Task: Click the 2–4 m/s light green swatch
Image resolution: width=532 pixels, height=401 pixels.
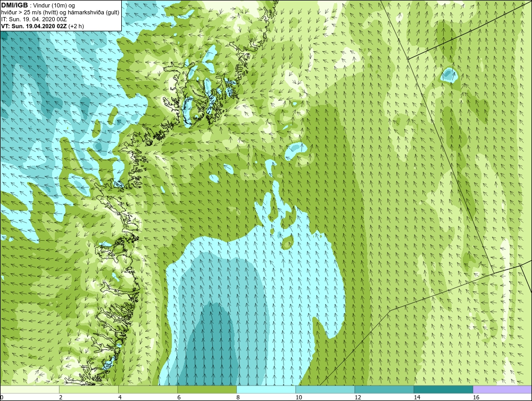Action: click(88, 389)
